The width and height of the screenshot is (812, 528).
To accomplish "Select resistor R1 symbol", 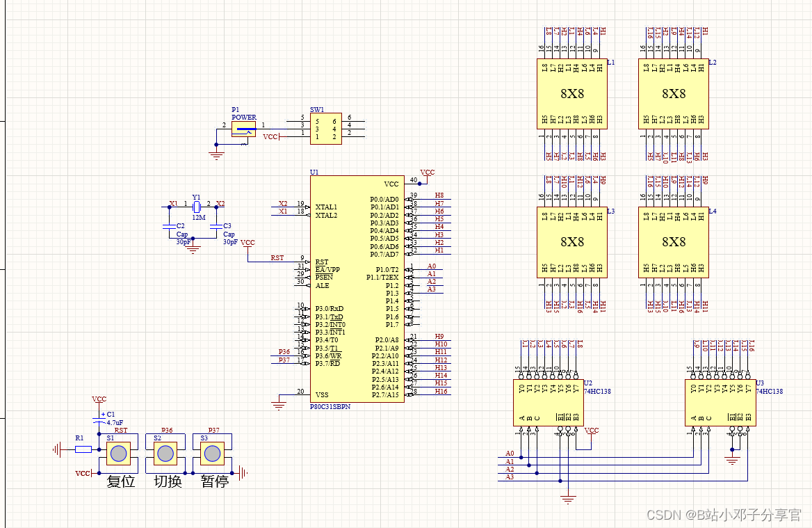I will click(83, 449).
